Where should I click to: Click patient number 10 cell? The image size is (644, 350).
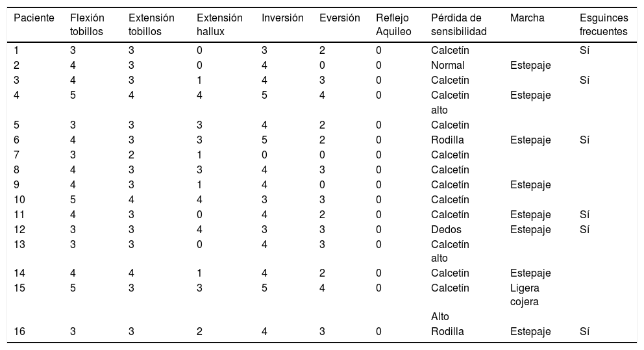click(x=19, y=199)
